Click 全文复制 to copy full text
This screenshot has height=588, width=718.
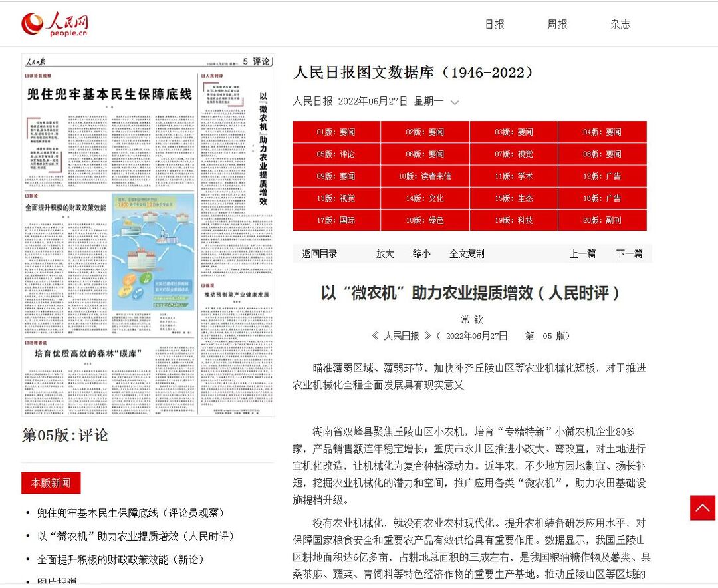(467, 253)
